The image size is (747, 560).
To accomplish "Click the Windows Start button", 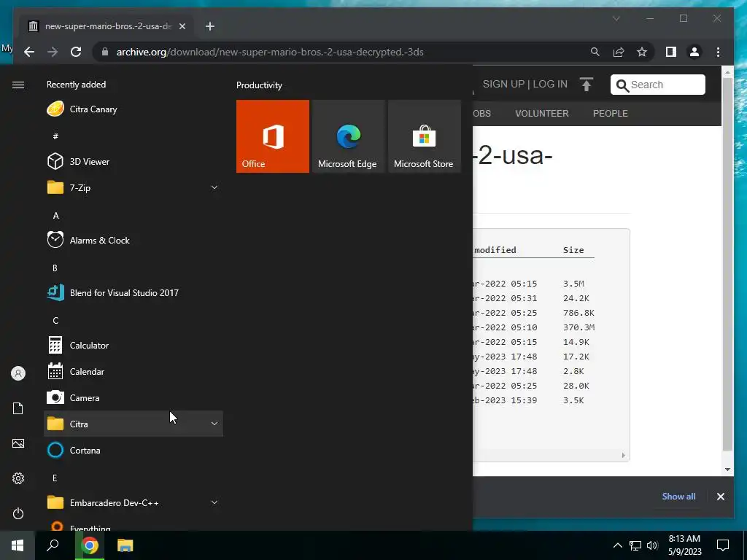I will [18, 545].
